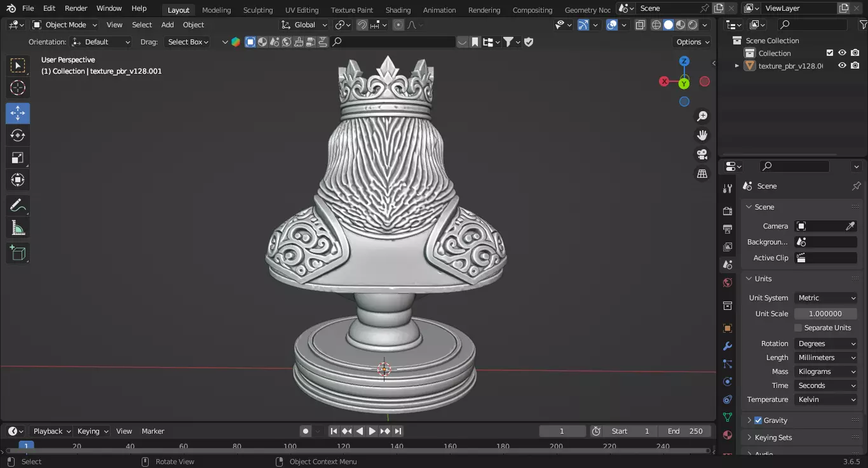Screen dimensions: 868x468
Task: Toggle X-ray view
Action: [x=641, y=25]
